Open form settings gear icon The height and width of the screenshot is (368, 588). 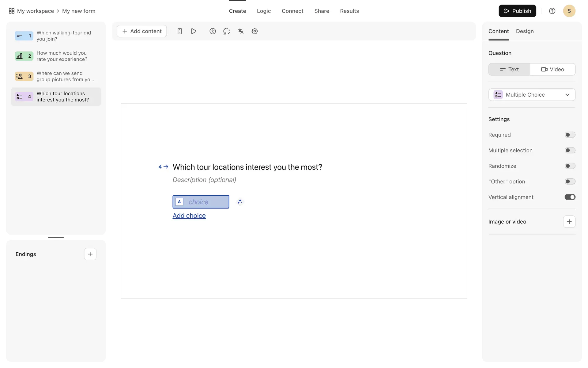click(x=254, y=31)
